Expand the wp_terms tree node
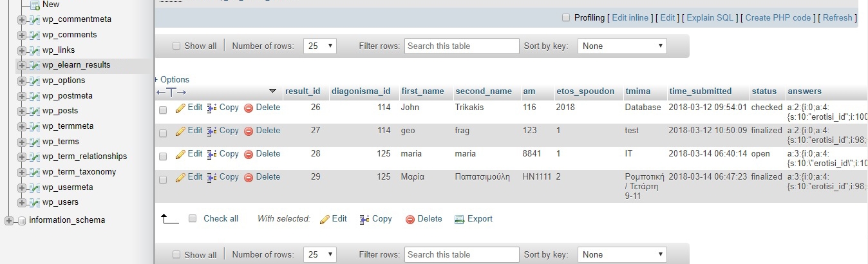The height and width of the screenshot is (264, 868). pyautogui.click(x=22, y=142)
